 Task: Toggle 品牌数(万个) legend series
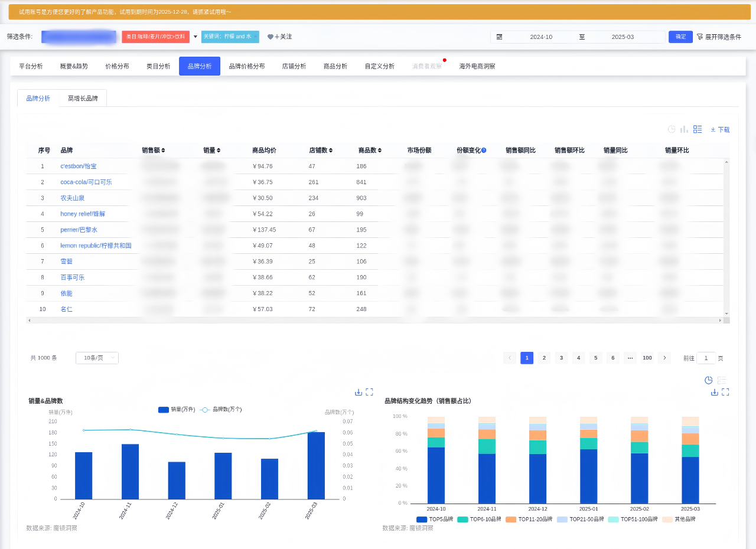pos(221,410)
